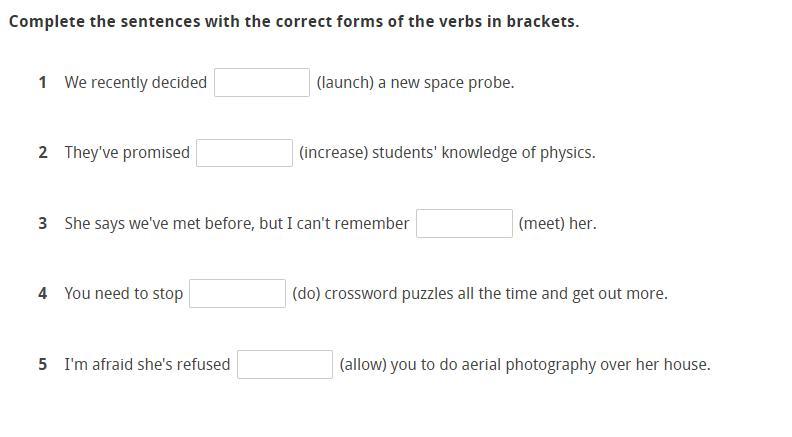This screenshot has height=437, width=792.
Task: Click the question number 2 label
Action: [x=43, y=153]
